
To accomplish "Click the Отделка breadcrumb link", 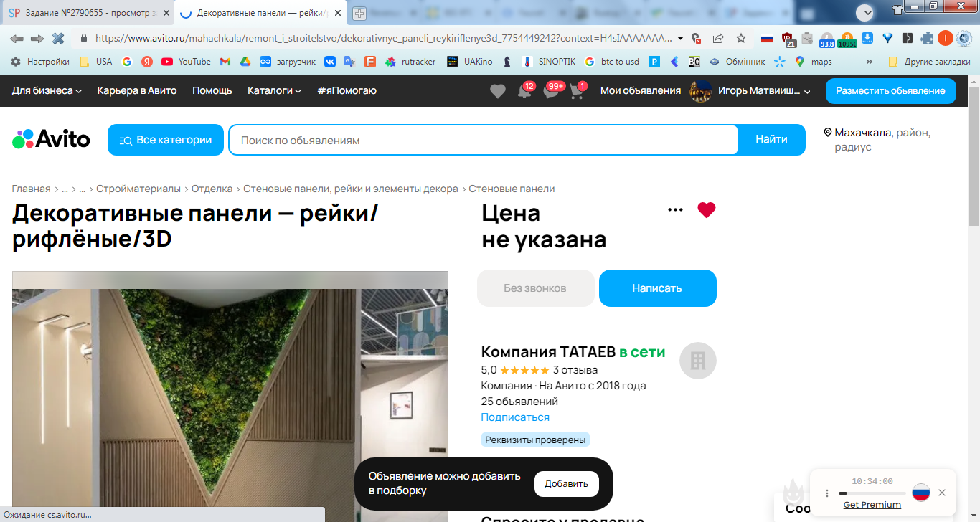I will [x=212, y=189].
